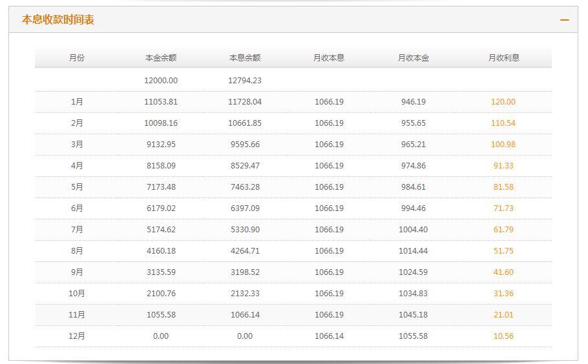The width and height of the screenshot is (588, 364).
Task: Click the 5月 row label
Action: 77,187
